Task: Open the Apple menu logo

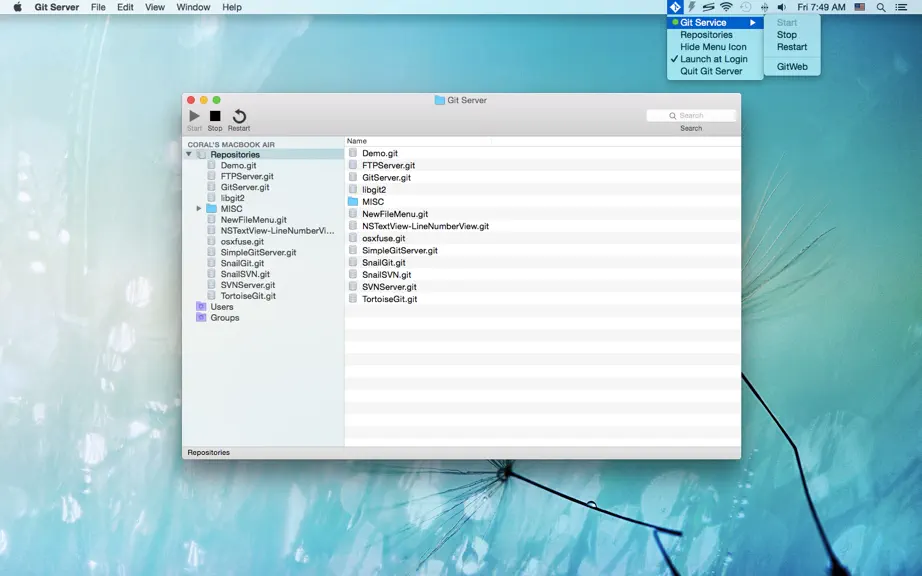Action: coord(18,7)
